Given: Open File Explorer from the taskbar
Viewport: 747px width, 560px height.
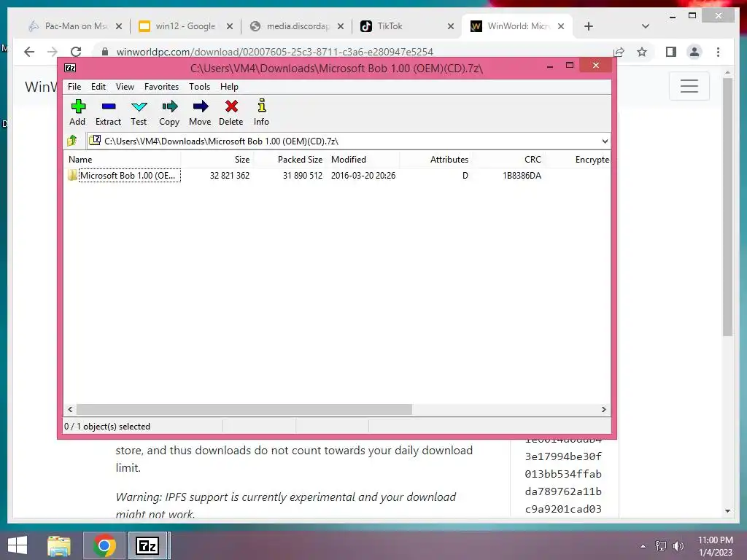Looking at the screenshot, I should click(x=59, y=545).
